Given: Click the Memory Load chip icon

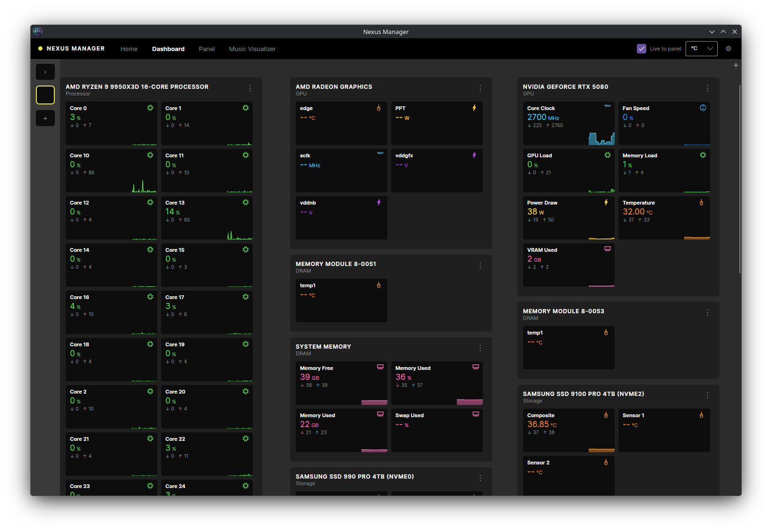Looking at the screenshot, I should point(703,155).
